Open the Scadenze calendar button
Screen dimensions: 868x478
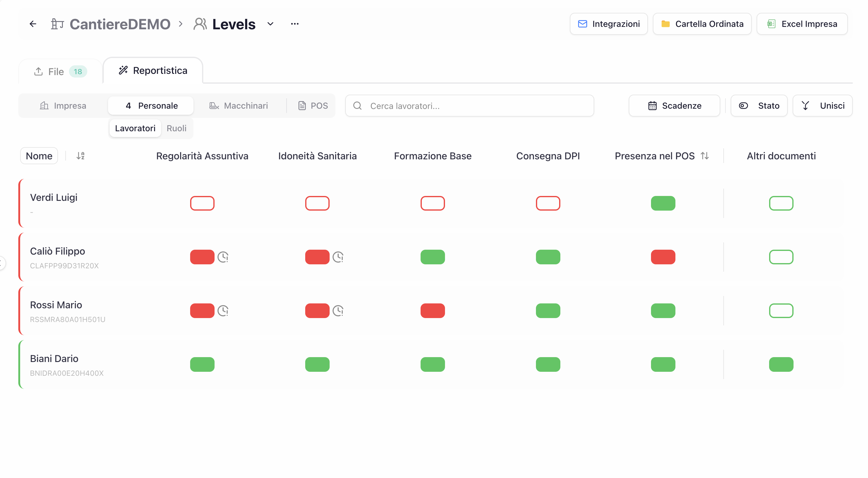pos(674,106)
